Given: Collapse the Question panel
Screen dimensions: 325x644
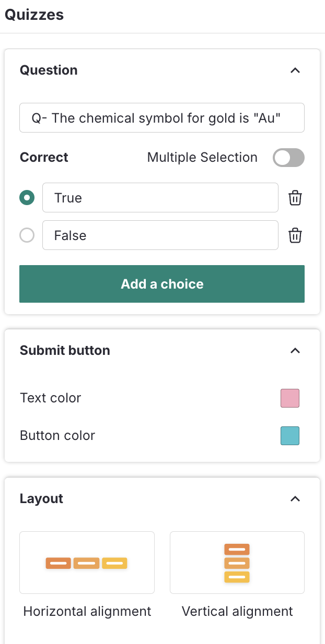Looking at the screenshot, I should pos(295,70).
